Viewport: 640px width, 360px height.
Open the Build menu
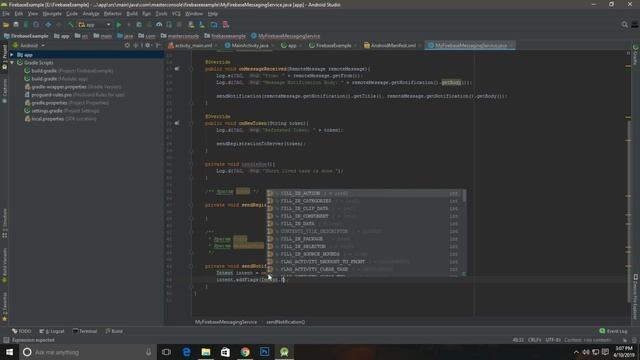pos(132,13)
